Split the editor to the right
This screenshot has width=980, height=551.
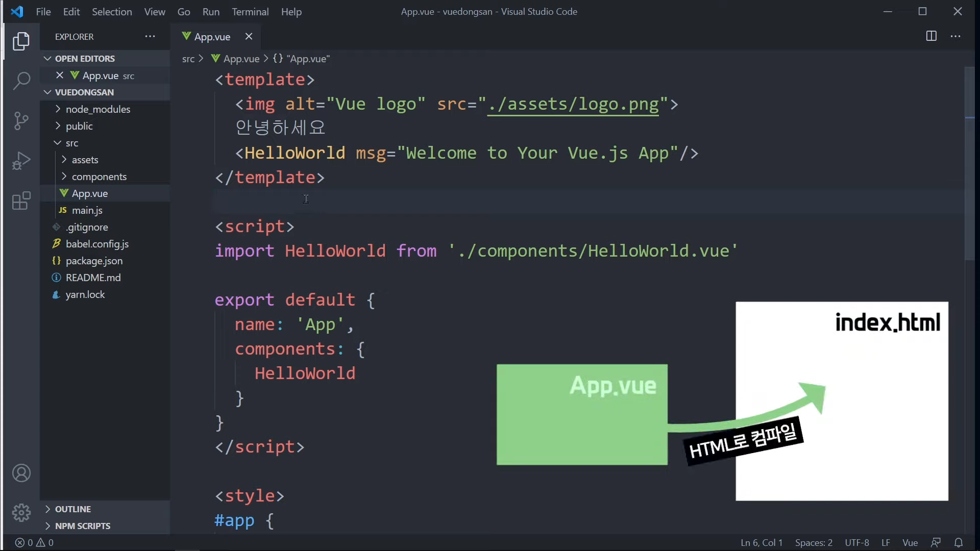[x=931, y=36]
